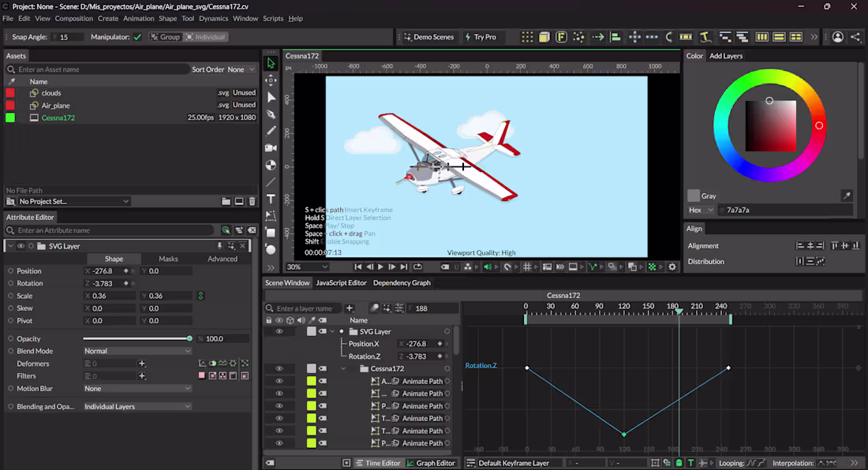Open the Advanced attribute tab

[223, 259]
